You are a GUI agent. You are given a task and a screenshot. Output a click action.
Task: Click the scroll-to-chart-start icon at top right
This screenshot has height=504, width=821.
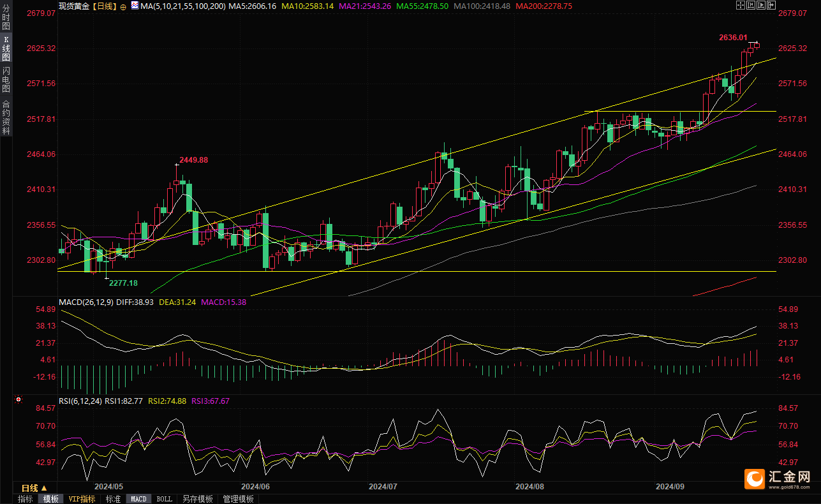pos(751,5)
